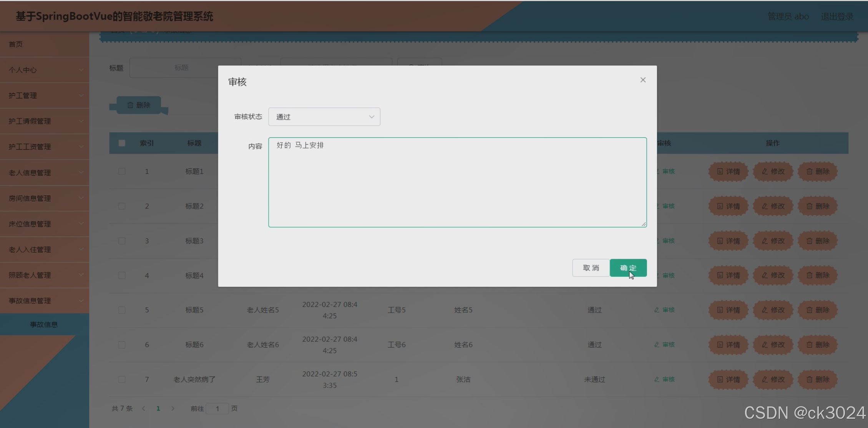Toggle the select-all checkbox in table header
Image resolution: width=868 pixels, height=428 pixels.
pos(122,143)
